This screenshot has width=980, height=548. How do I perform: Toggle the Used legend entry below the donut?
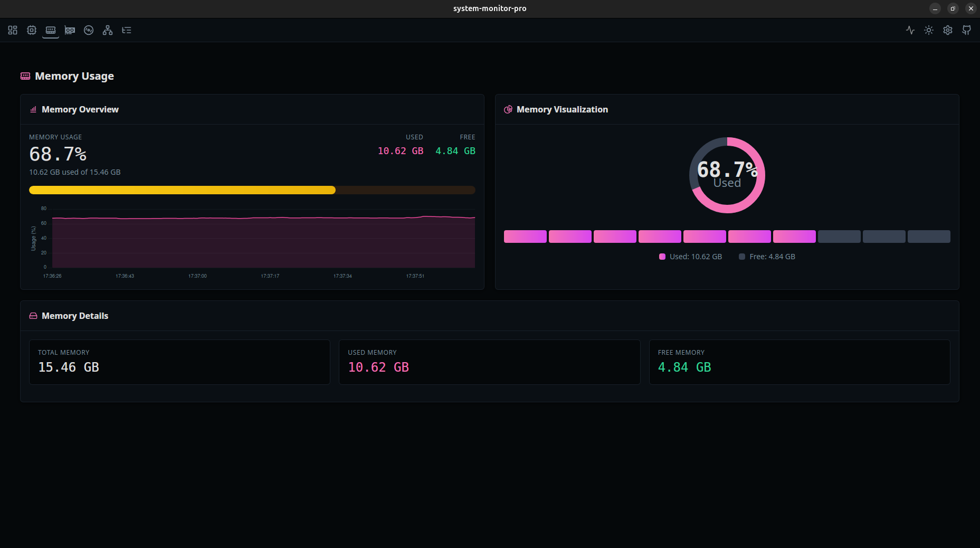click(690, 257)
